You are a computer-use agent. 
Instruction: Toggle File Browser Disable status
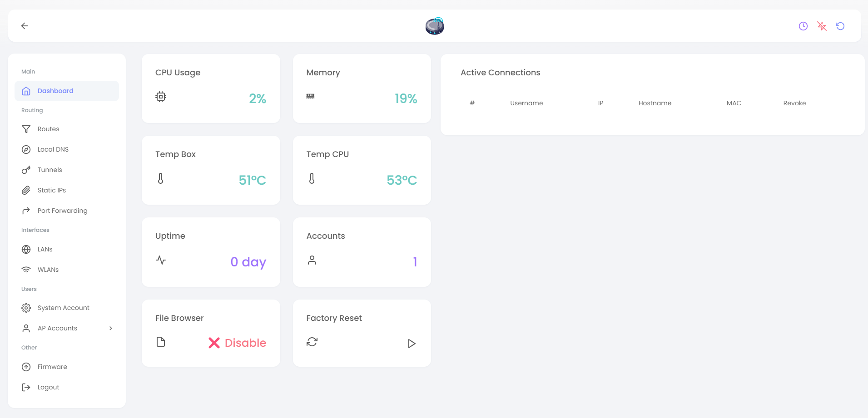(x=237, y=343)
